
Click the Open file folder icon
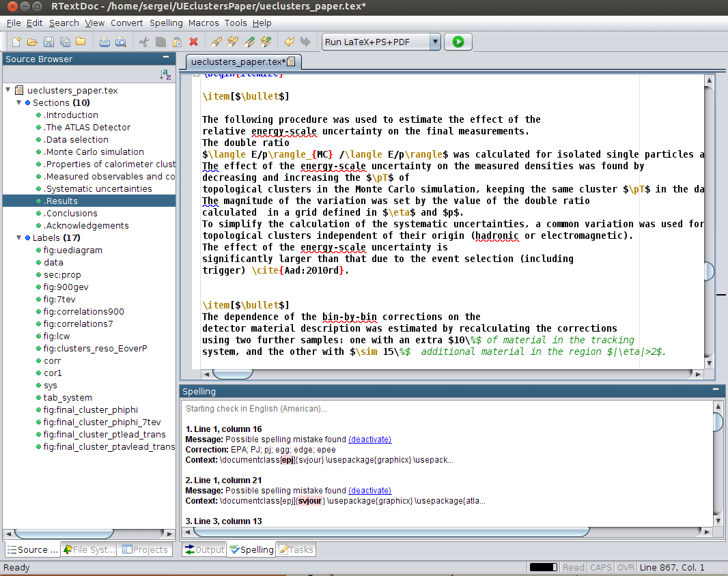coord(33,42)
